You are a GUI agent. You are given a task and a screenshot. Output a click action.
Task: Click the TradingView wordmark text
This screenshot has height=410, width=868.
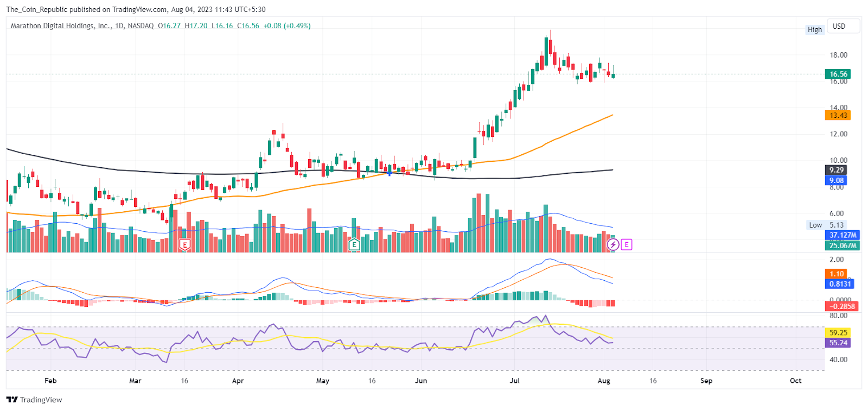click(41, 400)
